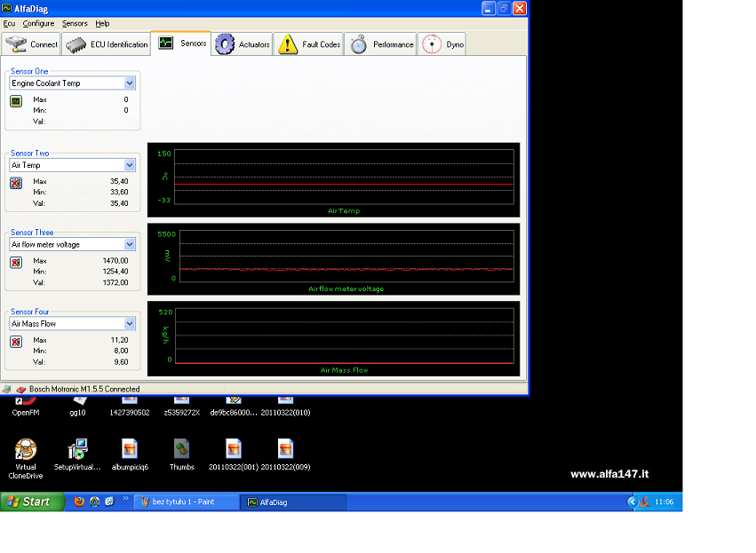Open the Sensors menu

coord(75,23)
